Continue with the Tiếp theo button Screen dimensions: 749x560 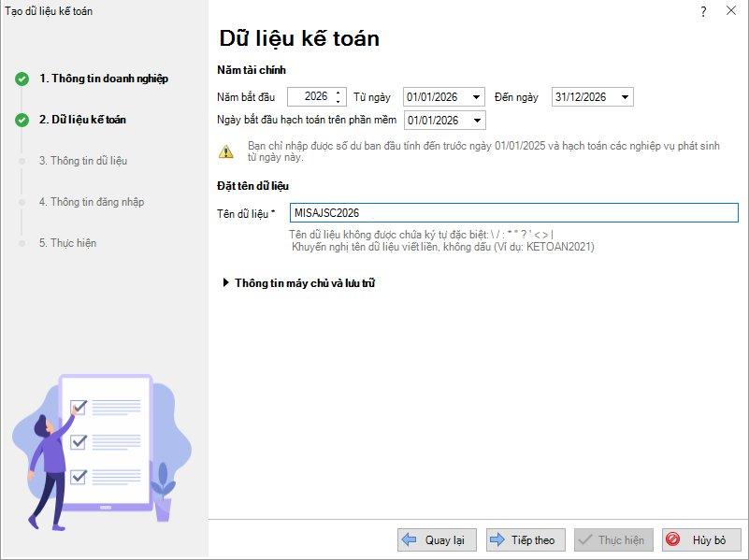[523, 540]
